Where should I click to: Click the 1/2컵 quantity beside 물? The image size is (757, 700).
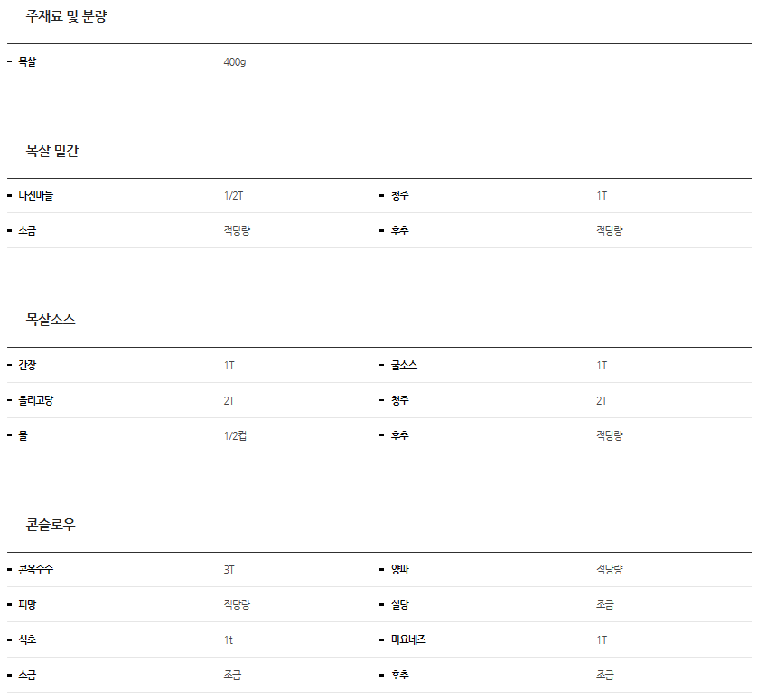point(235,435)
